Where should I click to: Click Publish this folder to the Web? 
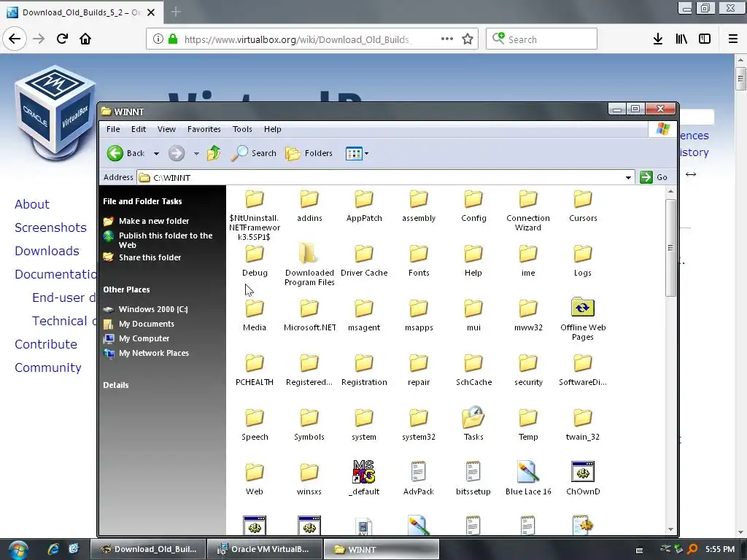pos(166,240)
